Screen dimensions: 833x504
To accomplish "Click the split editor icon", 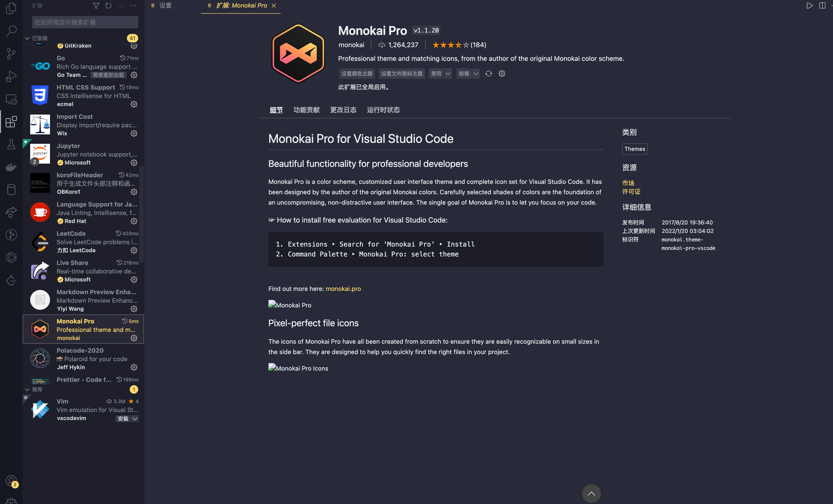I will (x=822, y=6).
